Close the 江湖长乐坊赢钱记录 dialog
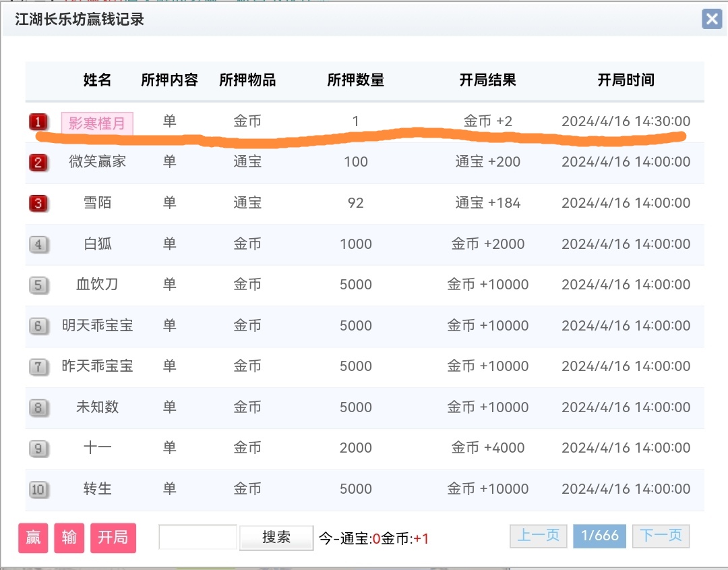 coord(712,19)
